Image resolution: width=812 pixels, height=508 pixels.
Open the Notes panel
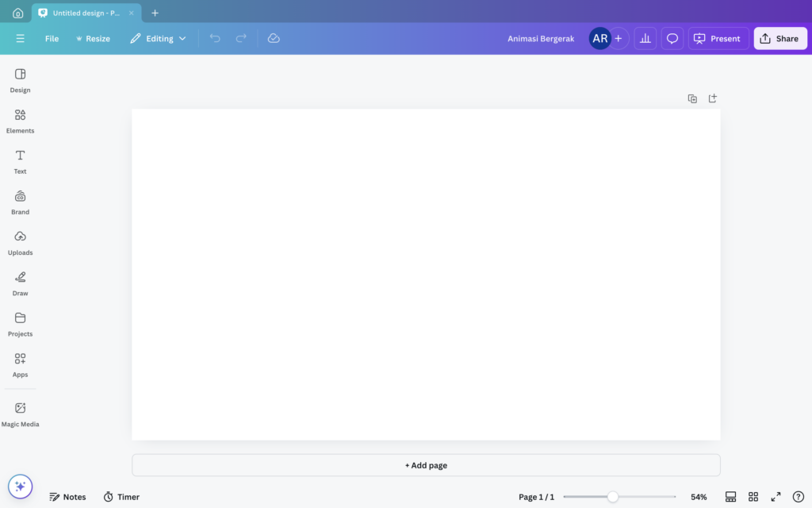coord(67,497)
